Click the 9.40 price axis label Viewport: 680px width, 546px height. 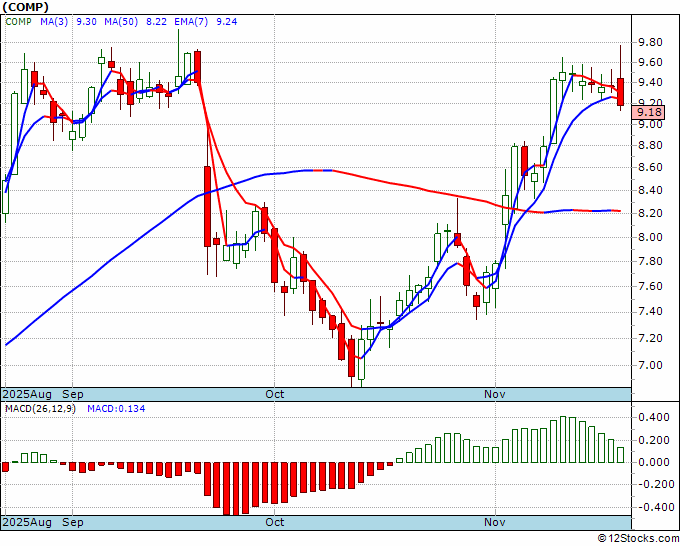[650, 82]
